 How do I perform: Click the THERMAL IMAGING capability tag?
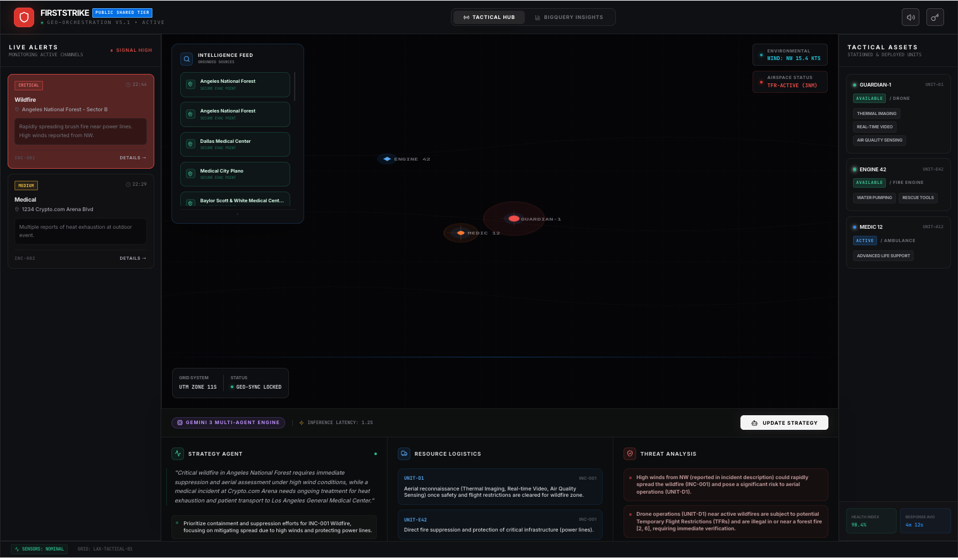pyautogui.click(x=876, y=114)
